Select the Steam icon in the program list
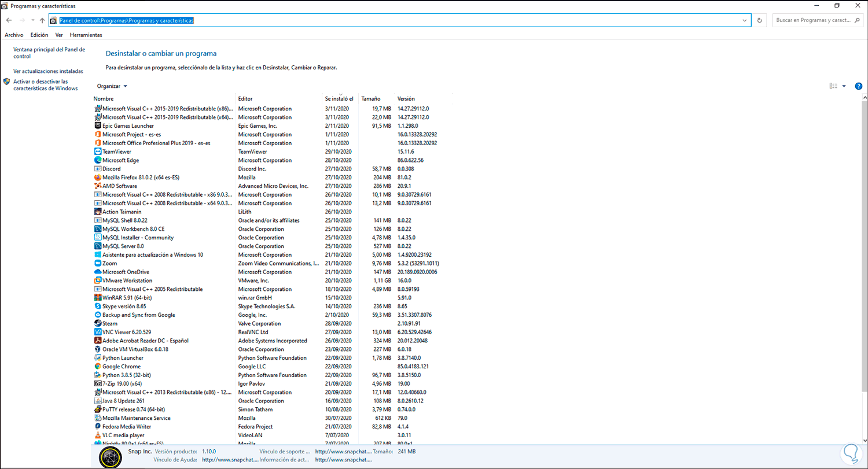The width and height of the screenshot is (868, 469). click(98, 323)
